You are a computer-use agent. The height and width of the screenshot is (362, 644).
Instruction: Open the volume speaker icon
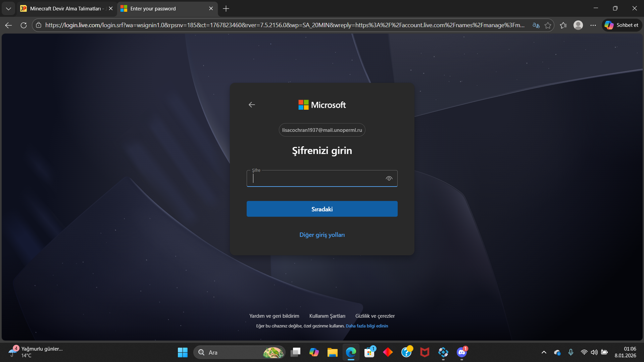[594, 352]
